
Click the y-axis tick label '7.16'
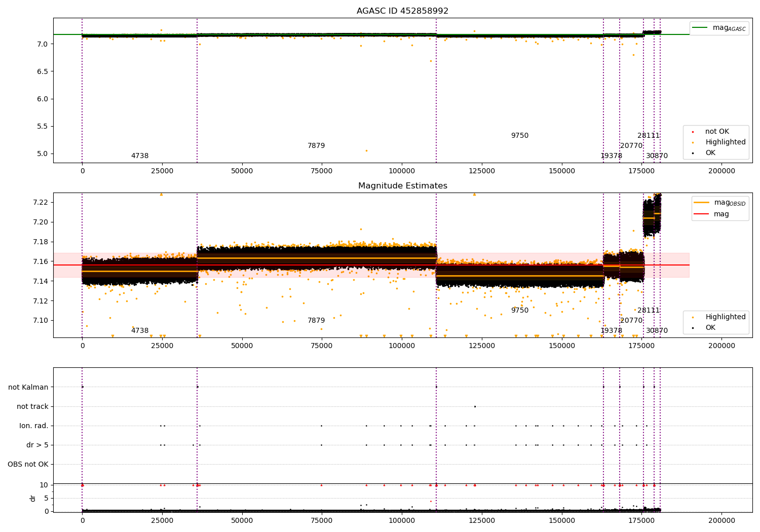pos(40,261)
